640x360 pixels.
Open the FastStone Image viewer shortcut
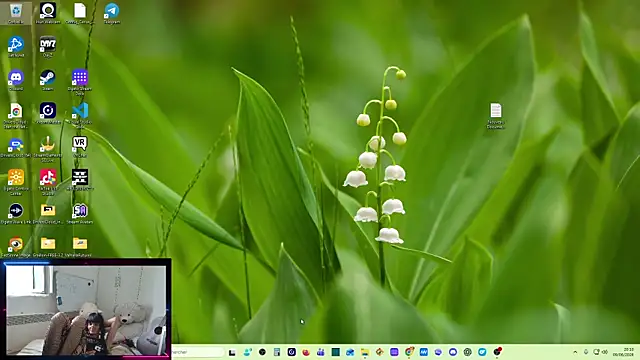16,247
